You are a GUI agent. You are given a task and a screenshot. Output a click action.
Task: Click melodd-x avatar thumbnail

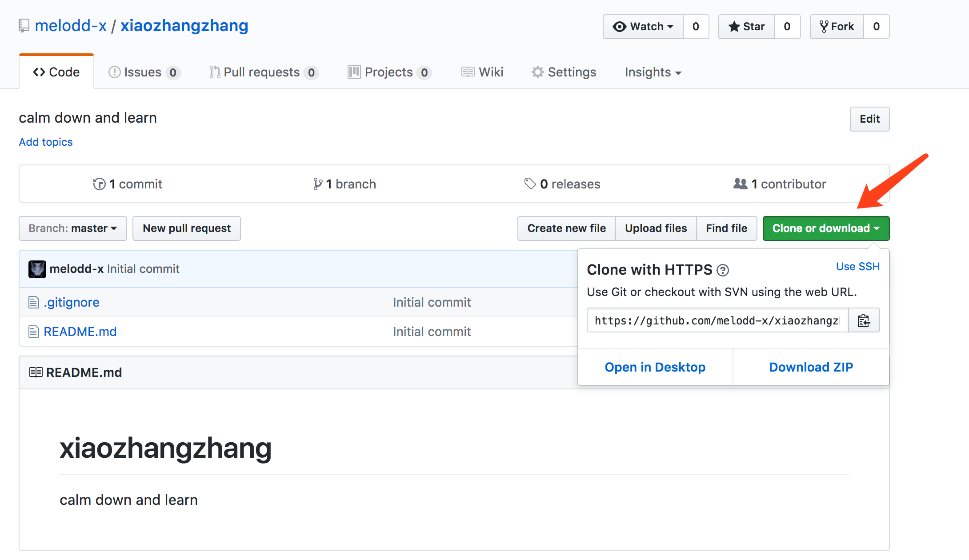point(37,269)
